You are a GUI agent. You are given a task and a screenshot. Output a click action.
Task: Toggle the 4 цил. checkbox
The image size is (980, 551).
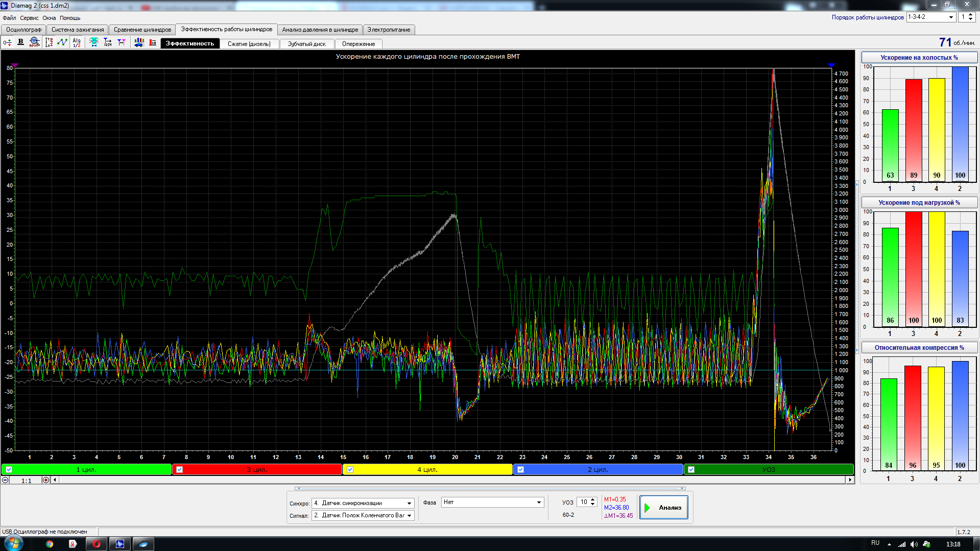tap(350, 469)
